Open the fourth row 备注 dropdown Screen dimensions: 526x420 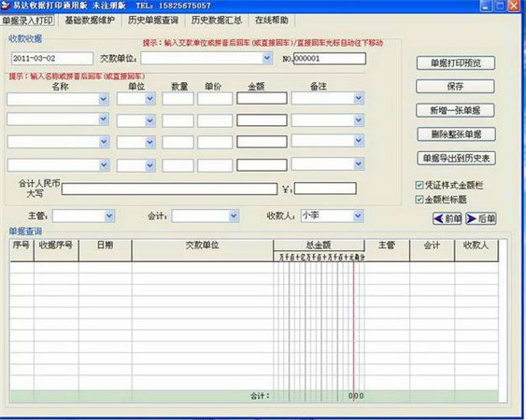(359, 164)
